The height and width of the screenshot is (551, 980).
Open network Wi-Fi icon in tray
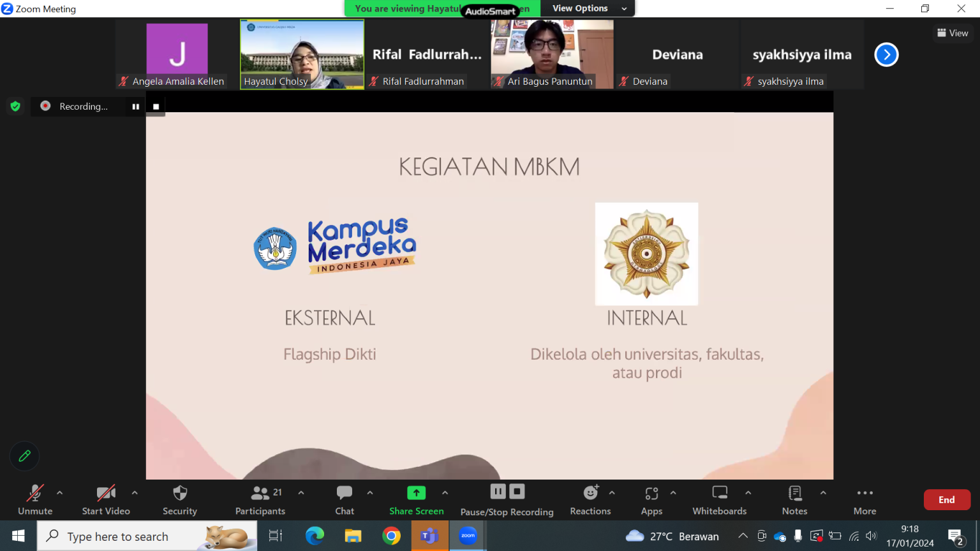pos(854,536)
